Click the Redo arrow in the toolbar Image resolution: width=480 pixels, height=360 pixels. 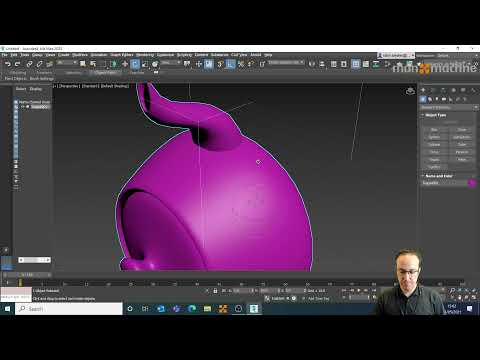pos(18,64)
